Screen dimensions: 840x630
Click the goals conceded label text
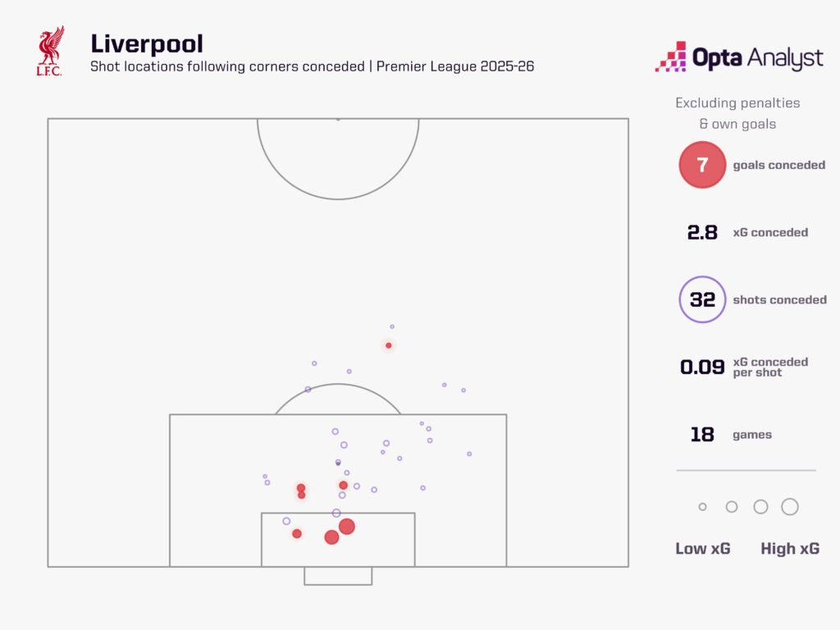pos(779,165)
